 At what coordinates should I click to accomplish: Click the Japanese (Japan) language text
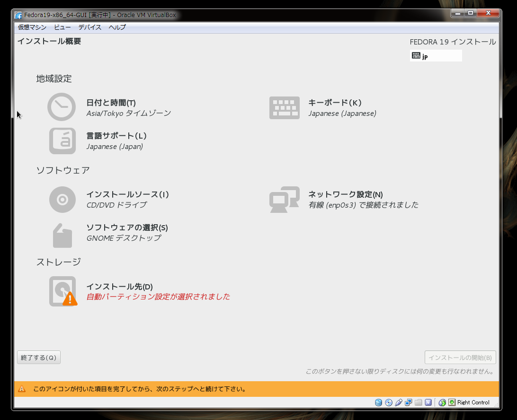(115, 146)
